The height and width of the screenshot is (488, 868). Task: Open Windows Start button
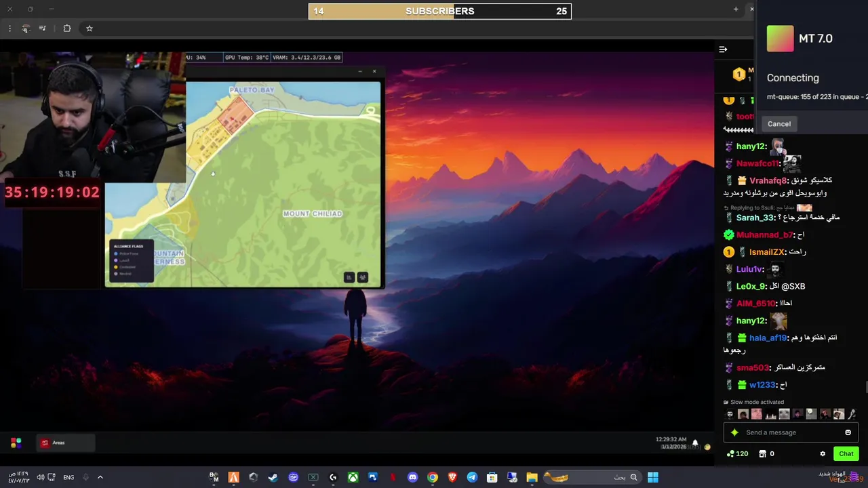652,477
